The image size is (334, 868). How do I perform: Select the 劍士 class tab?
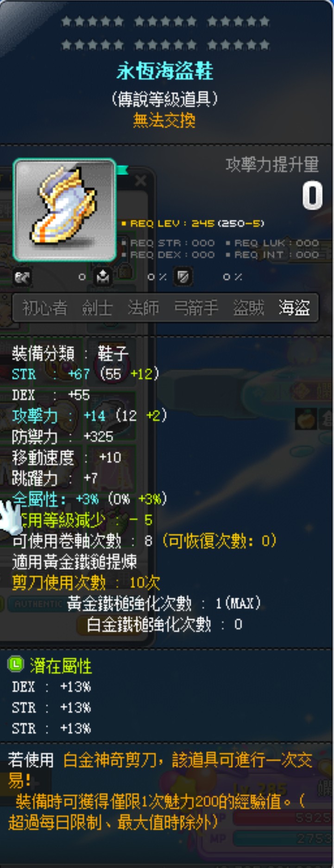[x=97, y=308]
